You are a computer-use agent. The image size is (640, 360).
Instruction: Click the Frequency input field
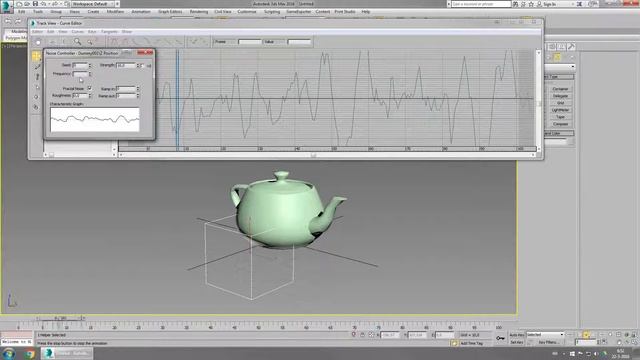(80, 74)
